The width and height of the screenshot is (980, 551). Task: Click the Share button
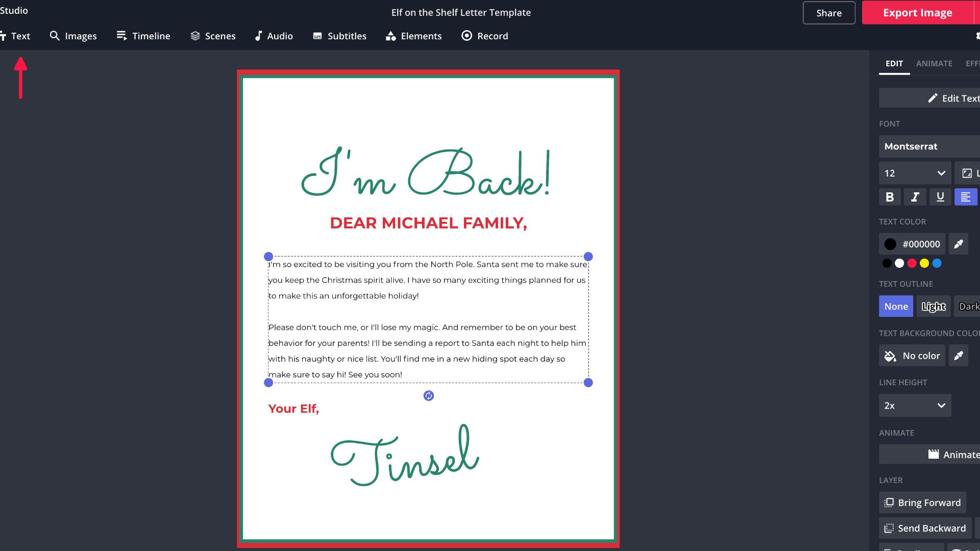pyautogui.click(x=828, y=13)
